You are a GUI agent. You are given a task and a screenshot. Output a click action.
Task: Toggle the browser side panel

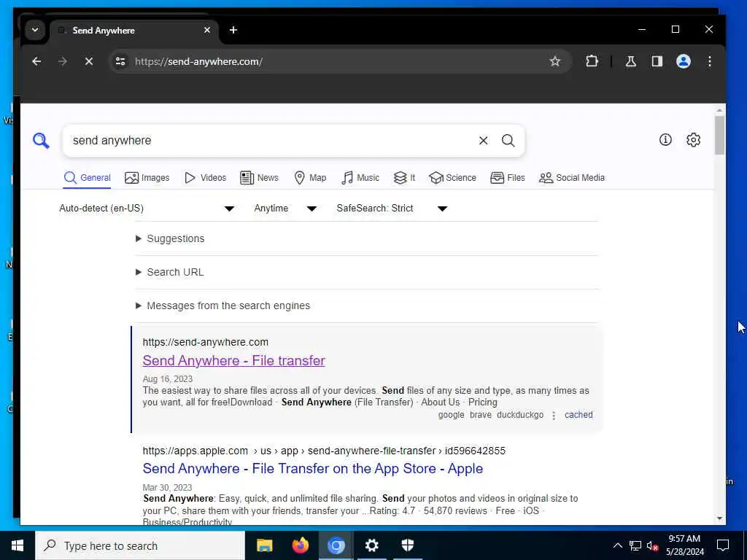[x=657, y=61]
